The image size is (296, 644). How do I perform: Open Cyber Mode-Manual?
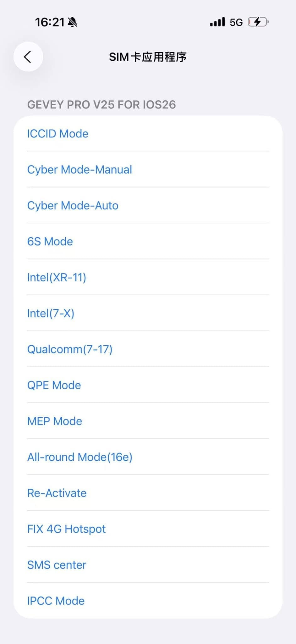[x=79, y=169]
